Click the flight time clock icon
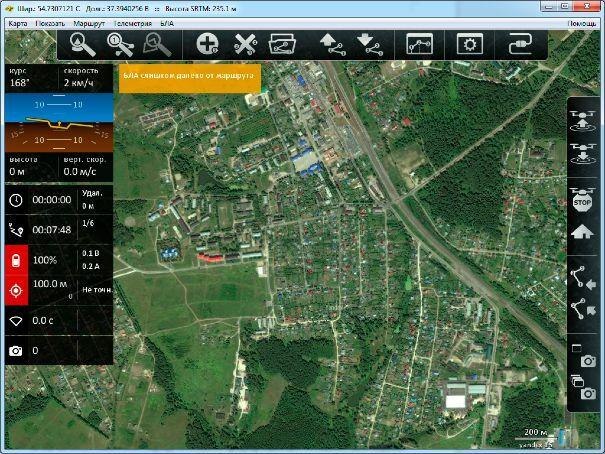Viewport: 605px width, 454px height. coord(16,200)
